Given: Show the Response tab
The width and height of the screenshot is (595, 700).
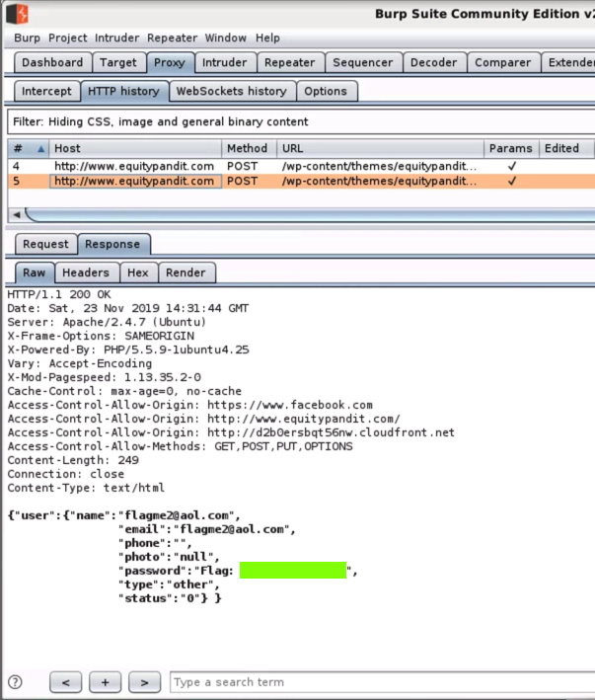Looking at the screenshot, I should pos(112,244).
